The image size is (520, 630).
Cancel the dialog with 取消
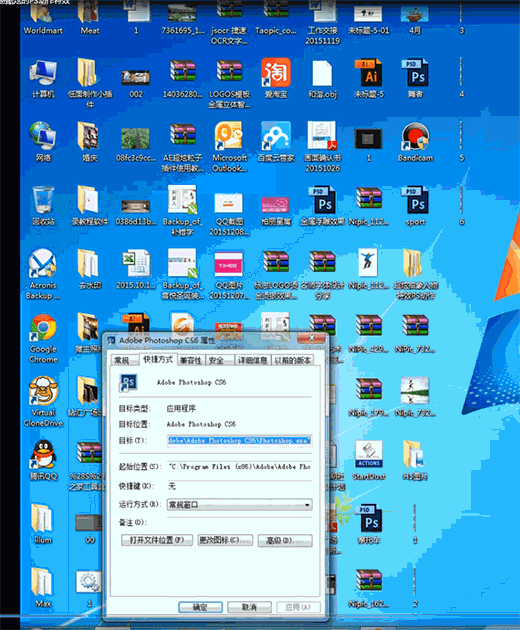tap(249, 607)
